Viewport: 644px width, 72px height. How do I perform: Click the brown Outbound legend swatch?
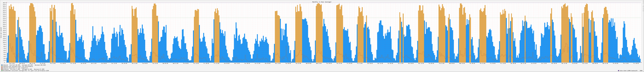(x=2, y=69)
